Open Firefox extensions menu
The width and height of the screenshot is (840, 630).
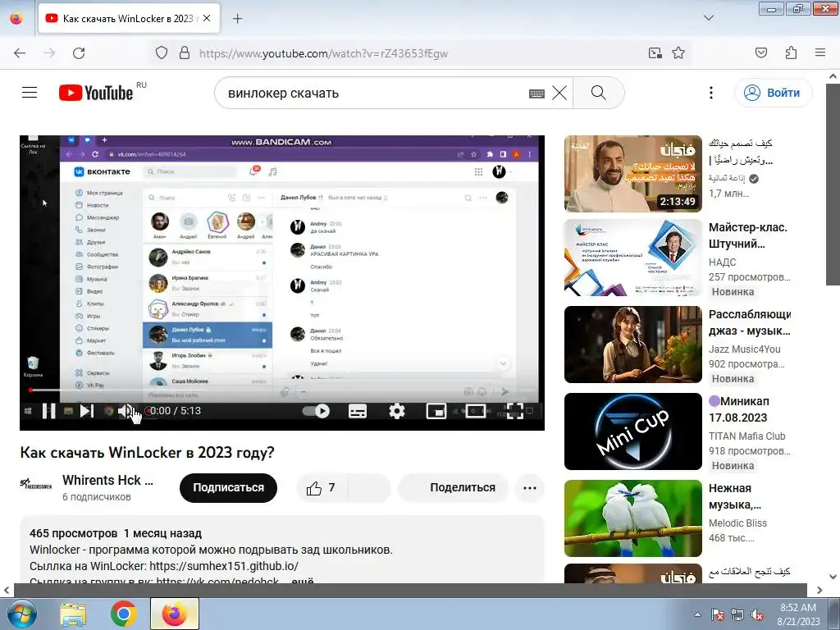pyautogui.click(x=791, y=53)
